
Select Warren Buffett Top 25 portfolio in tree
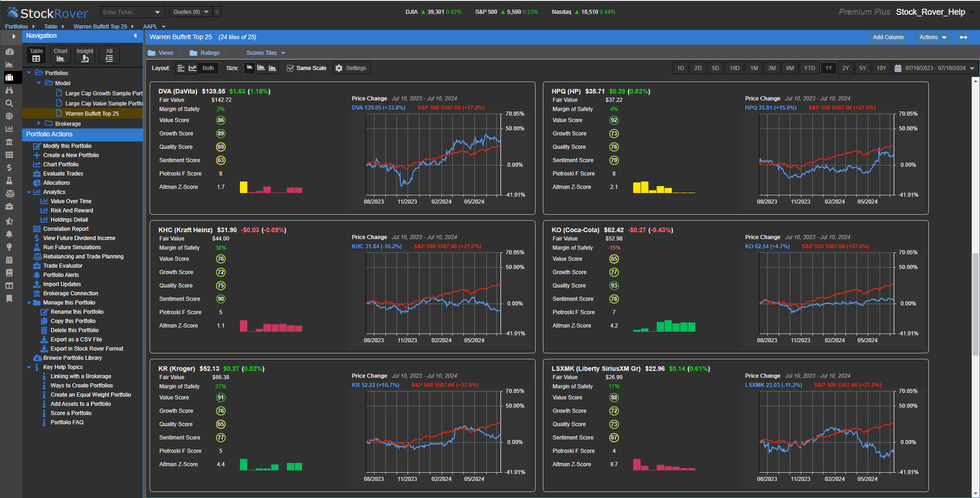pyautogui.click(x=92, y=113)
